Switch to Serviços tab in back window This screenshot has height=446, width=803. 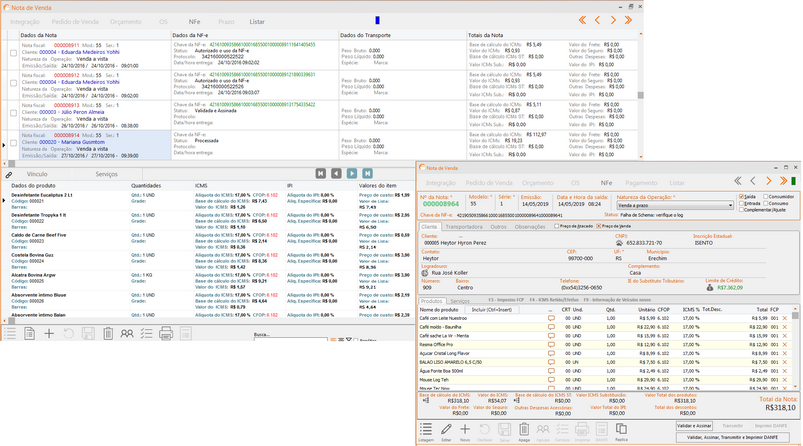click(107, 175)
